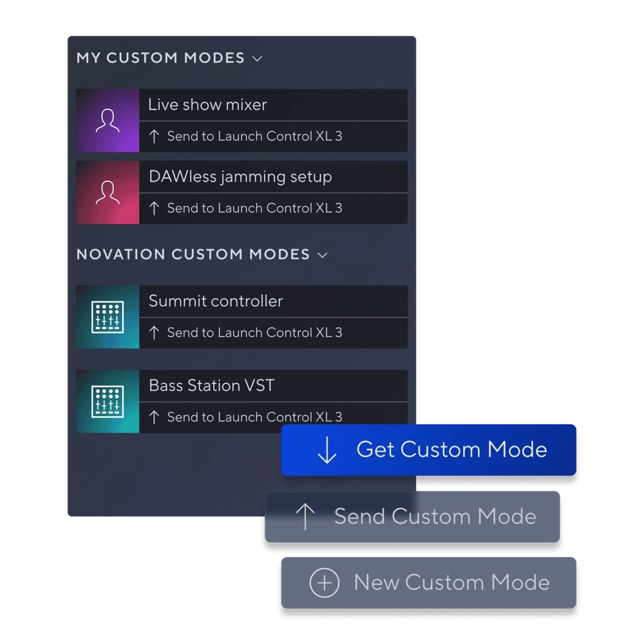Click the Summit controller mixer icon
644x644 pixels.
tap(108, 317)
